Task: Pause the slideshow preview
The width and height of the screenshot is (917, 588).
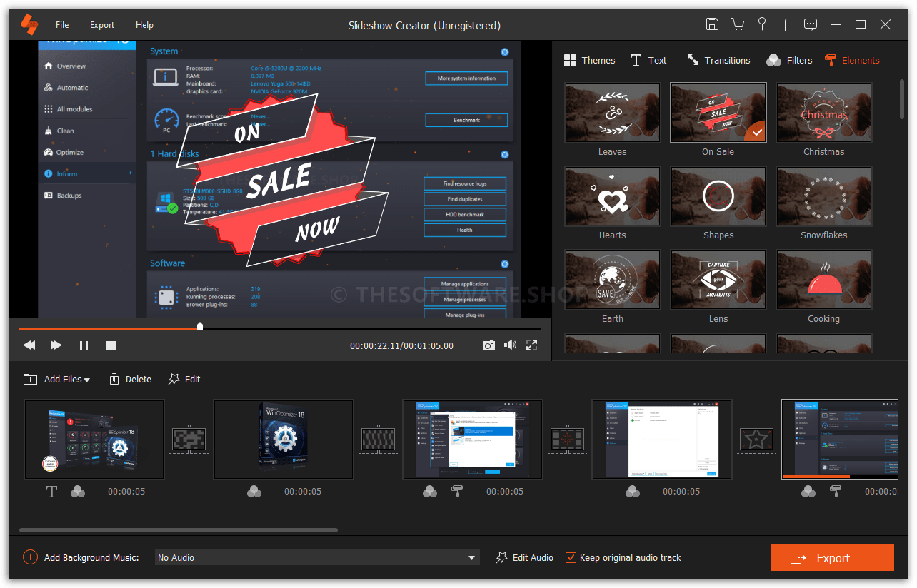Action: (84, 345)
